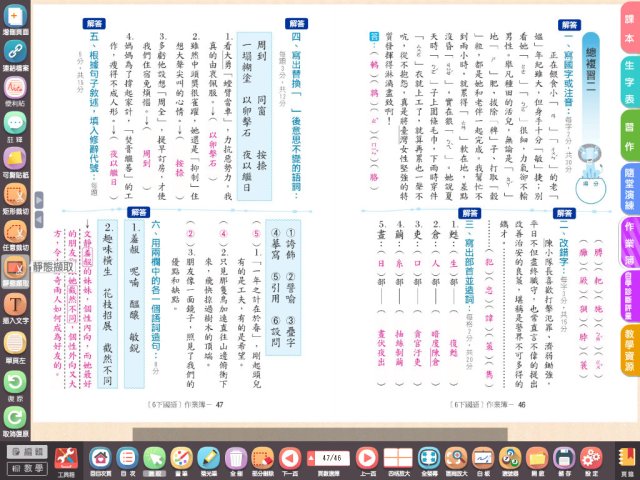The width and height of the screenshot is (640, 480).
Task: Select the 螢光筆 highlighter tool
Action: (209, 459)
